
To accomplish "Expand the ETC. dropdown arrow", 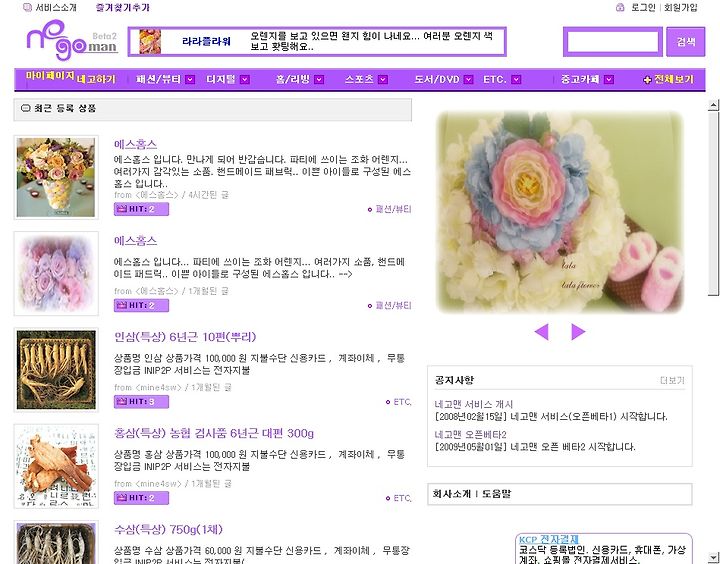I will pyautogui.click(x=516, y=79).
